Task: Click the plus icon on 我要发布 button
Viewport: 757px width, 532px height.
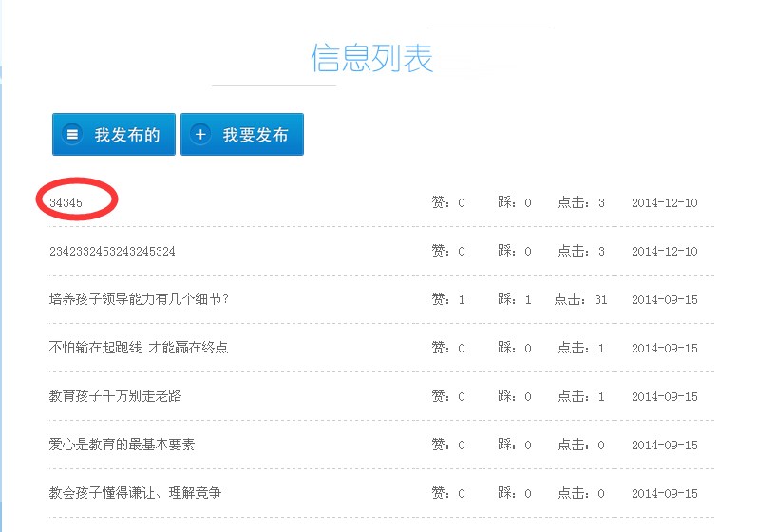Action: point(200,134)
